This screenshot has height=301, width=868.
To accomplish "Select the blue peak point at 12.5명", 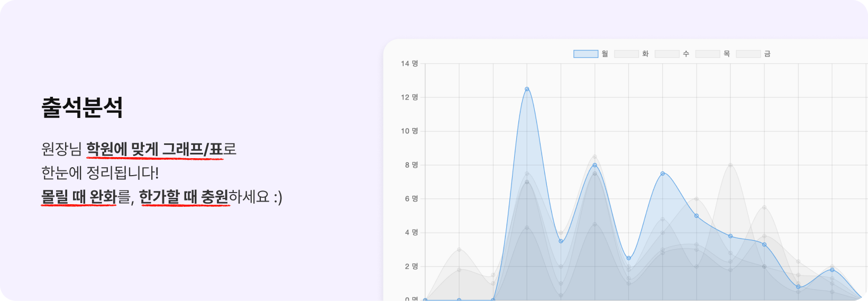I will click(527, 89).
